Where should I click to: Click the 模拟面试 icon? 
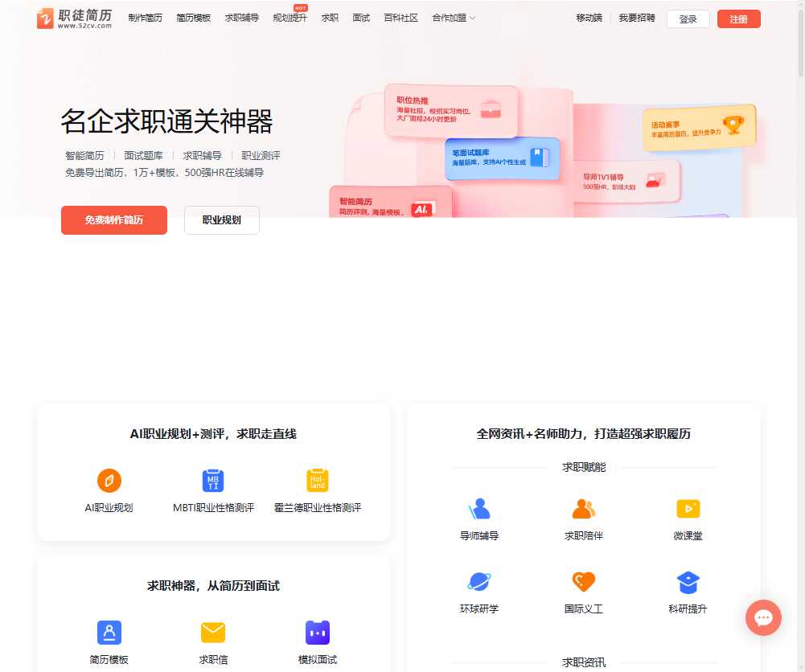tap(317, 633)
